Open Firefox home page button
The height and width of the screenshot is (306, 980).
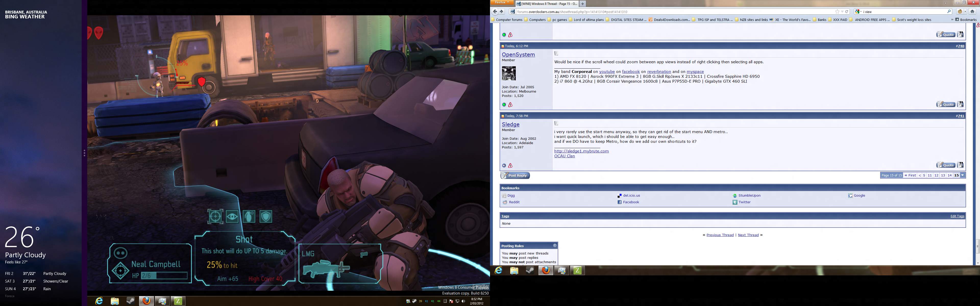pos(972,11)
